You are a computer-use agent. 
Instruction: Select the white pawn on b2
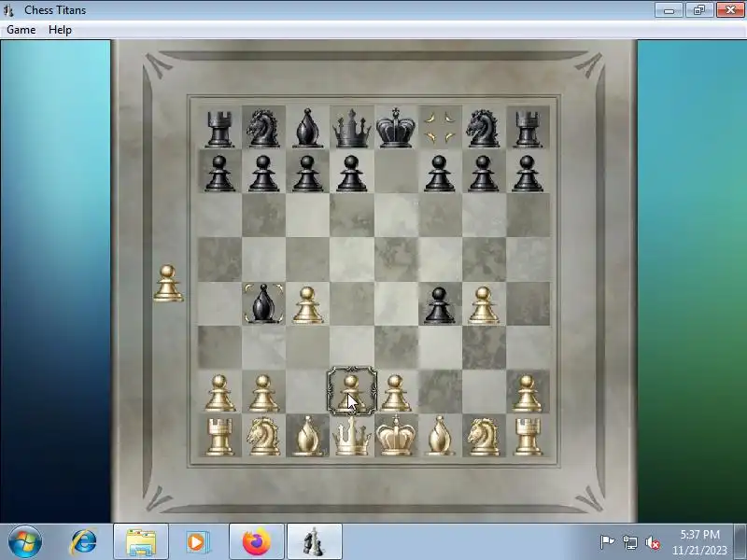263,393
